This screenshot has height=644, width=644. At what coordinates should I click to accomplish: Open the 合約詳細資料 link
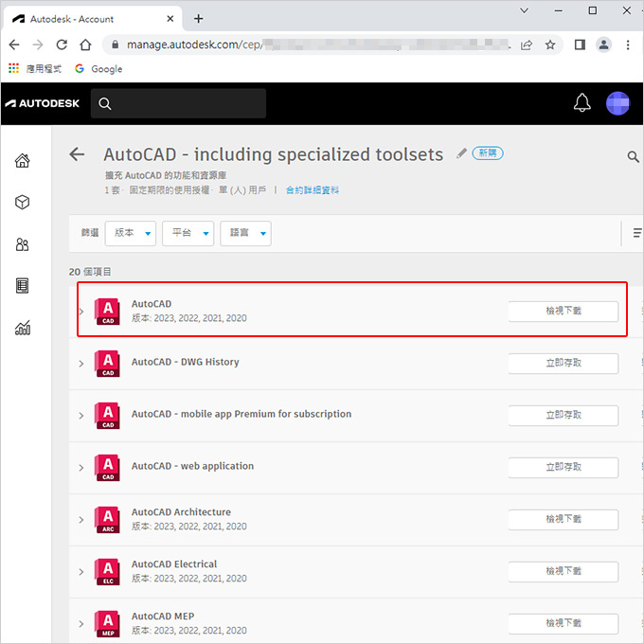coord(313,190)
